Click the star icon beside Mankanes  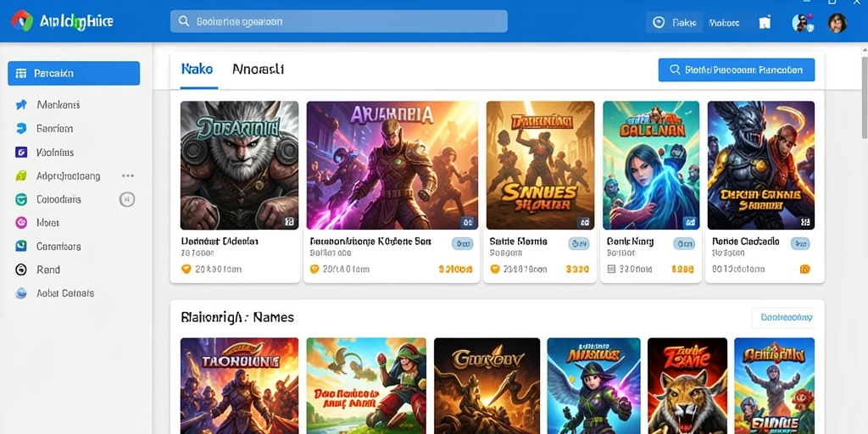point(21,104)
